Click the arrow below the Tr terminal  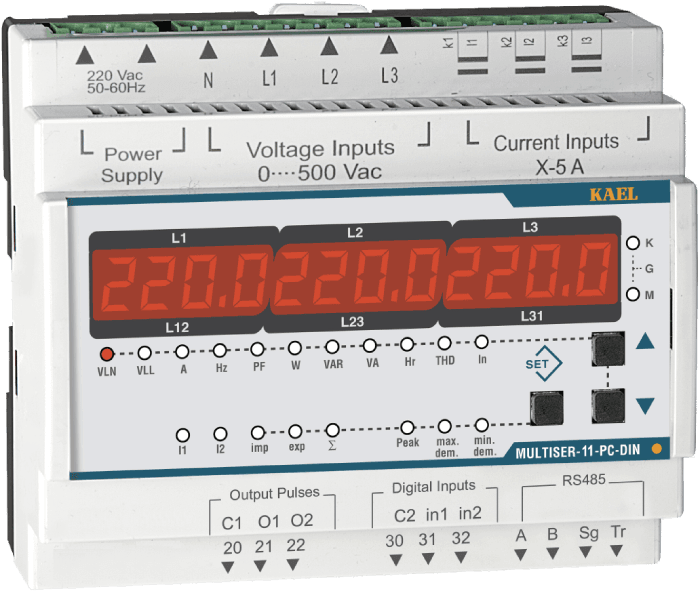[x=617, y=551]
